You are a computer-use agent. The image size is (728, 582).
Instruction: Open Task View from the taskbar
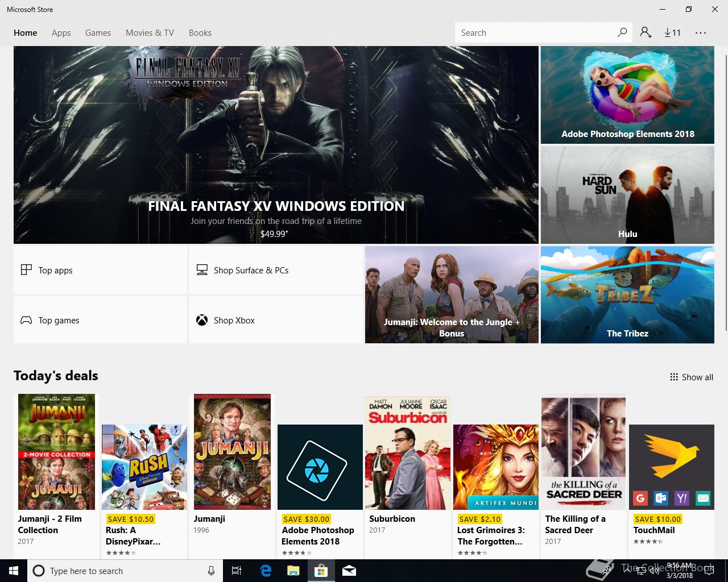[x=237, y=571]
